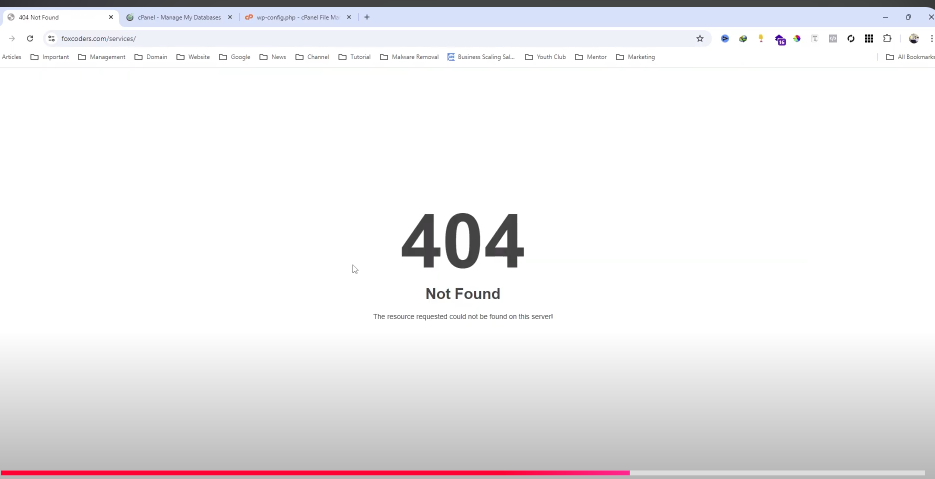Open the site information icon in address bar
The height and width of the screenshot is (479, 935).
[x=51, y=38]
